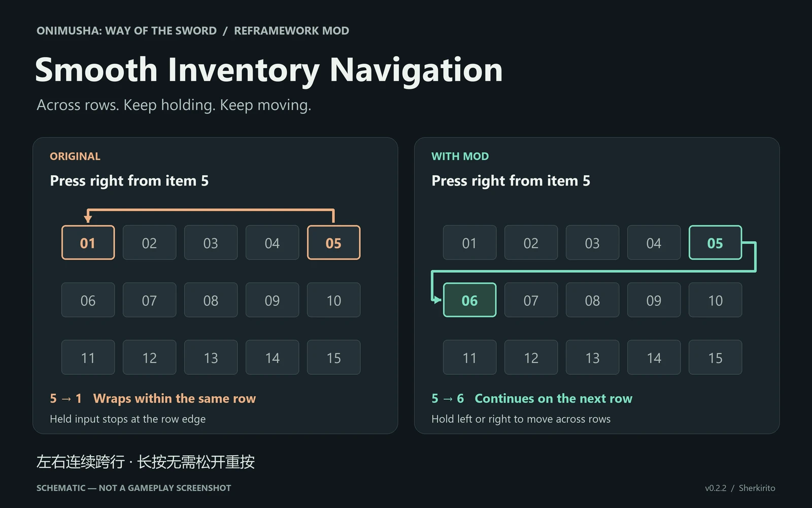
Task: Click the ORIGINAL panel label
Action: 75,156
